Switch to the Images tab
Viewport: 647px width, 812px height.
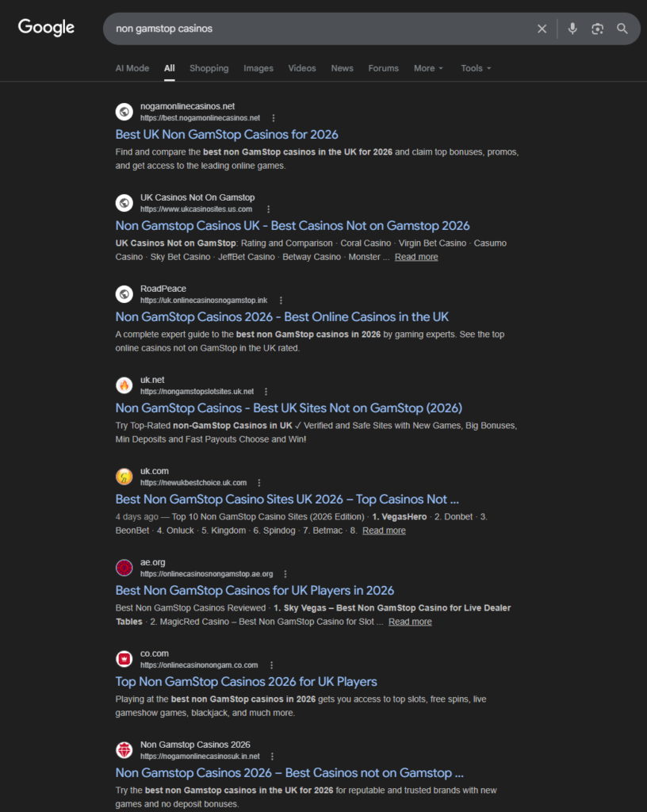click(258, 68)
